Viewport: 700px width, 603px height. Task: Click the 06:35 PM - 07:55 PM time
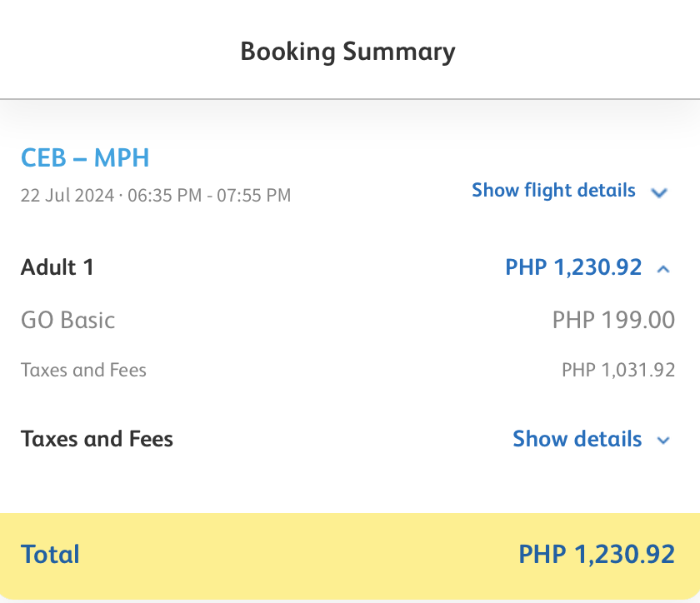tap(209, 197)
